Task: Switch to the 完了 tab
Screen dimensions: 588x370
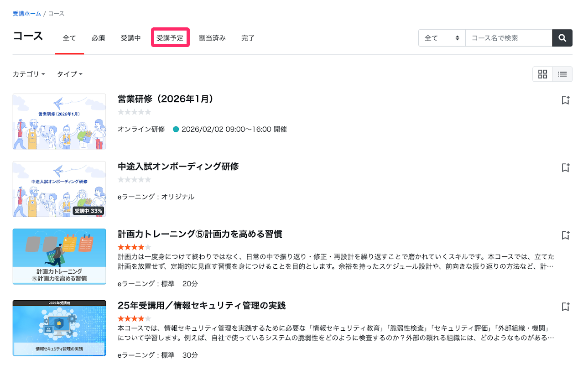Action: (248, 38)
